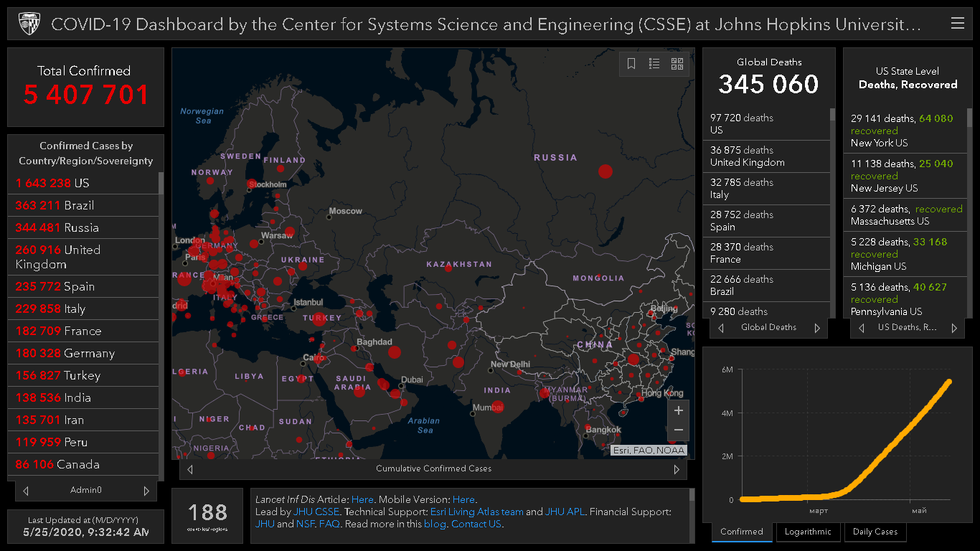Open the JHU CSSE link
The image size is (980, 551).
click(316, 512)
